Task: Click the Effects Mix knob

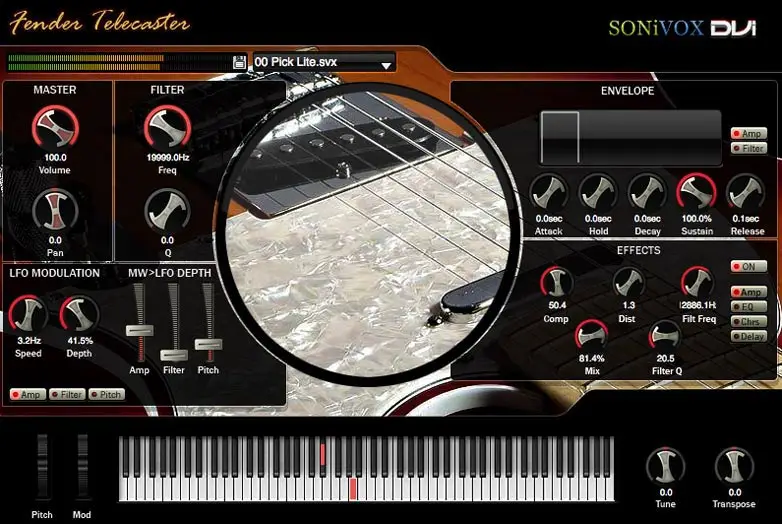Action: coord(591,336)
